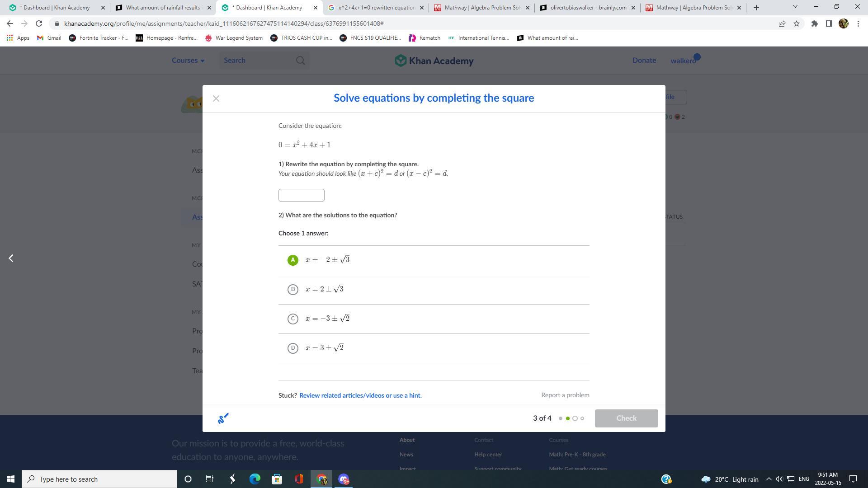
Task: Open the scratchpad pencil tool
Action: (x=223, y=418)
